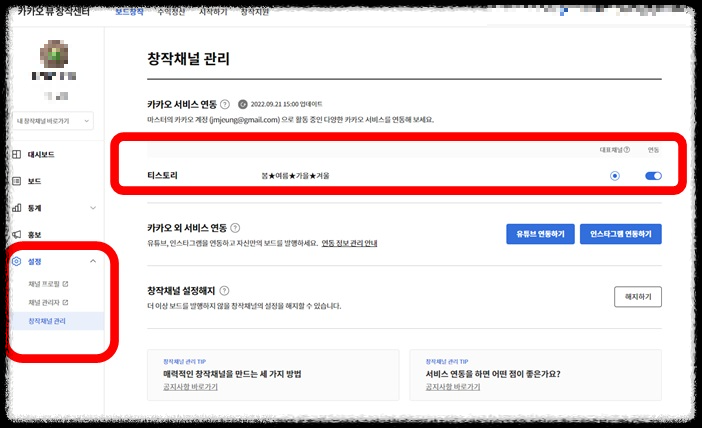This screenshot has width=702, height=428.
Task: Click the 유튜브 연동하기 button
Action: click(540, 234)
